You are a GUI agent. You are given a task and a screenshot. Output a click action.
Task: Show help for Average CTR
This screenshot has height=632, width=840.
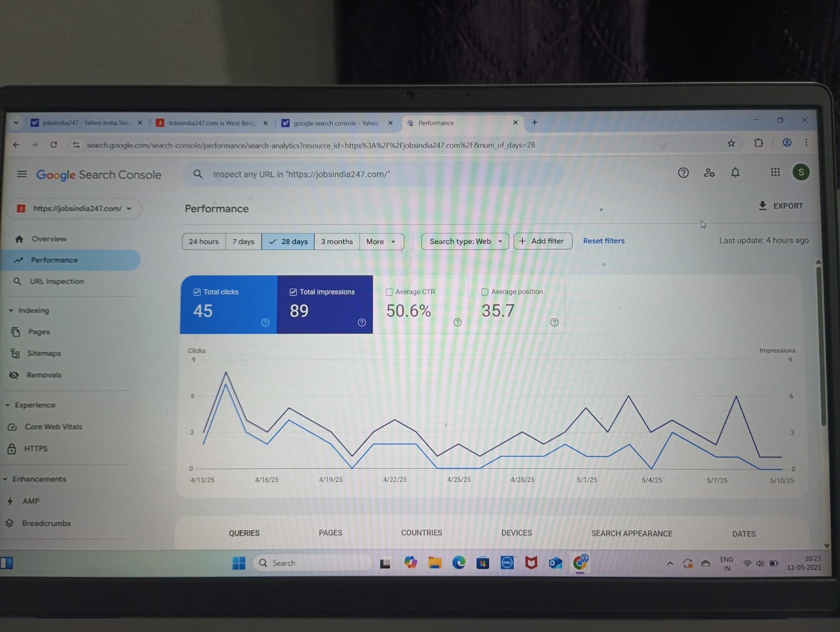coord(457,322)
